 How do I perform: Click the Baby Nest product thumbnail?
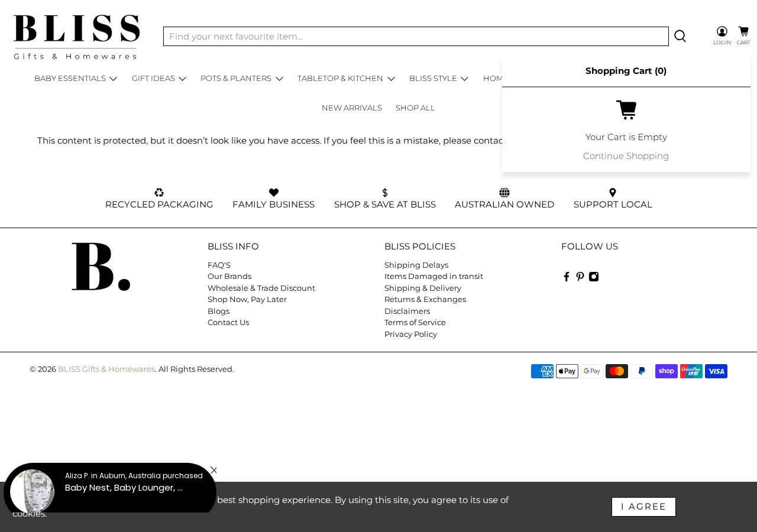tap(33, 491)
